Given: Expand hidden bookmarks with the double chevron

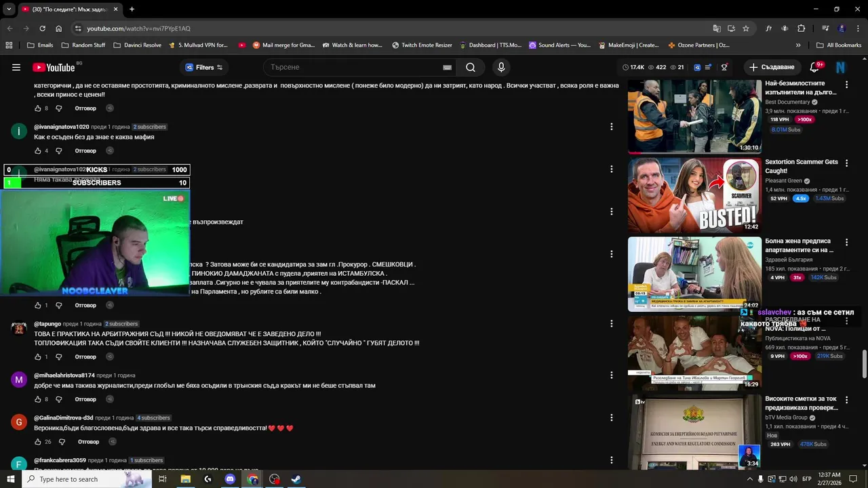Looking at the screenshot, I should coord(798,45).
